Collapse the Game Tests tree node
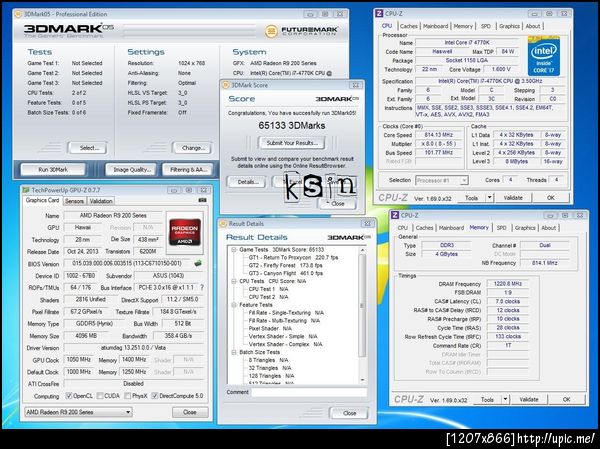Image resolution: width=600 pixels, height=449 pixels. pos(234,250)
